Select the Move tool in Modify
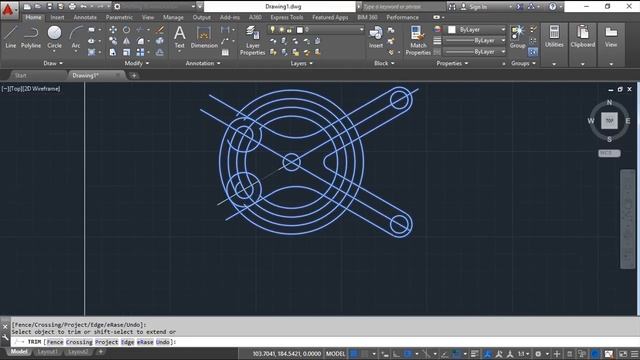 point(113,30)
